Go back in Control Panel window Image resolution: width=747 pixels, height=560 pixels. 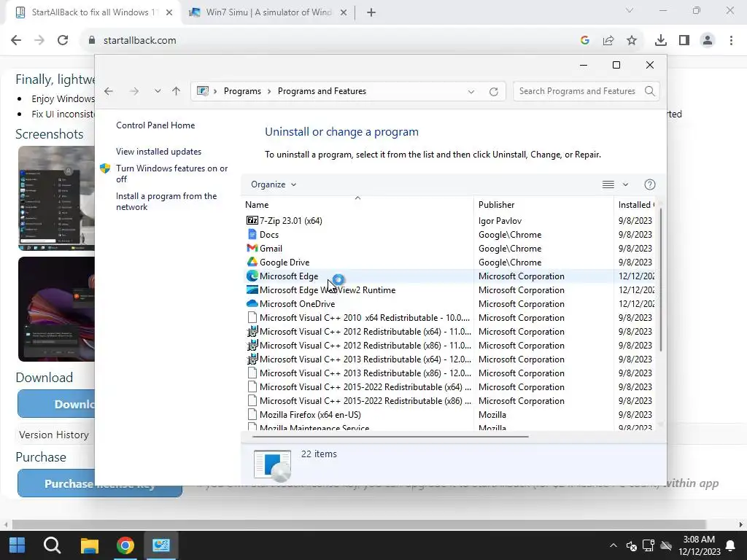coord(109,91)
